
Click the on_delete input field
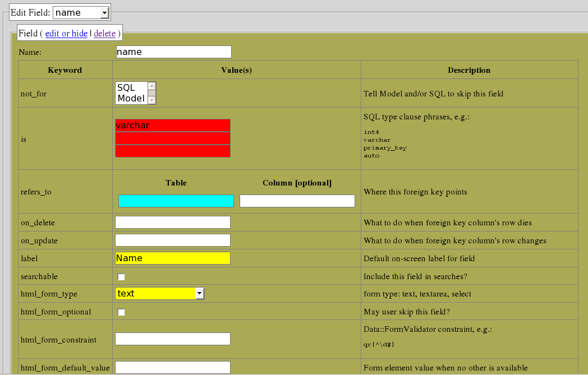point(172,222)
